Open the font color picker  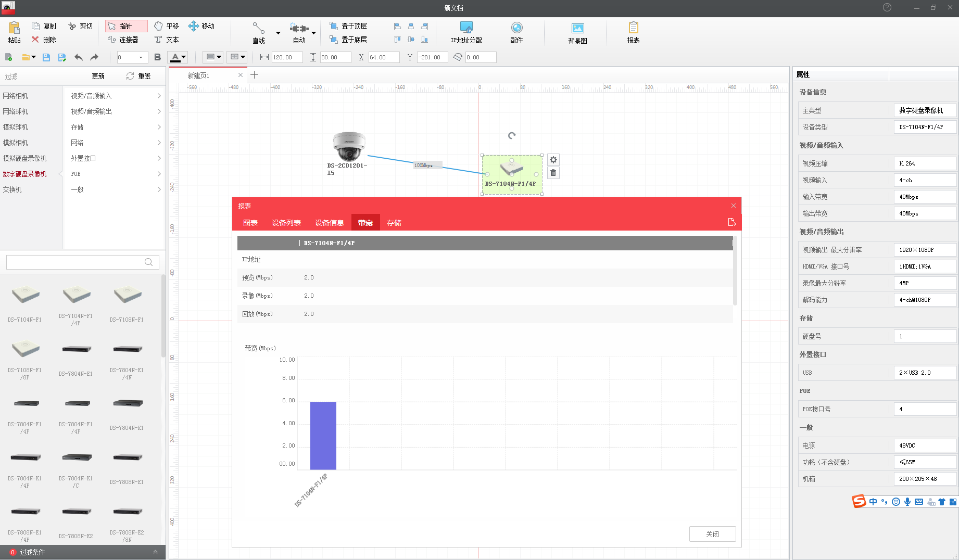point(178,57)
